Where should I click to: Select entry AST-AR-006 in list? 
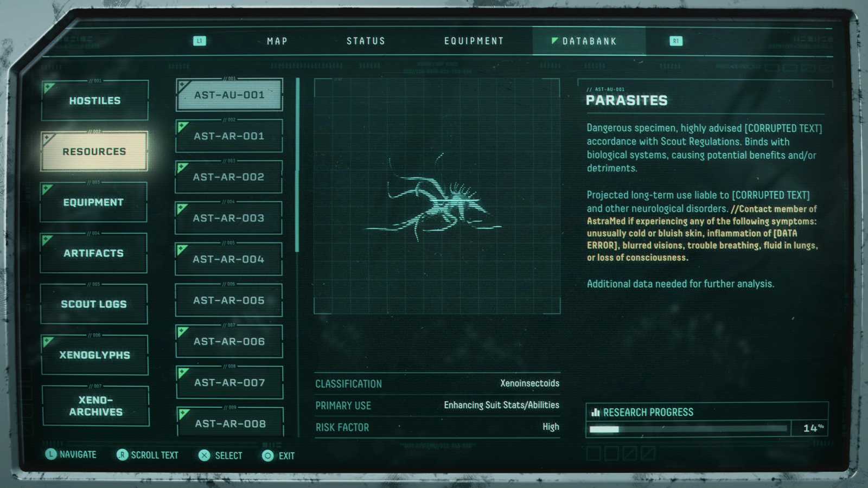(229, 342)
